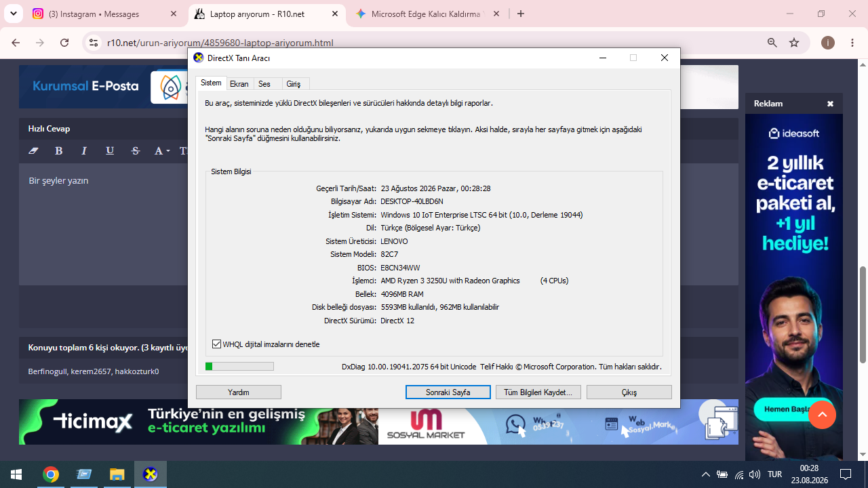Select the Laptop arıyorum R10.net tab
Screen dimensions: 868x488
tap(266, 14)
